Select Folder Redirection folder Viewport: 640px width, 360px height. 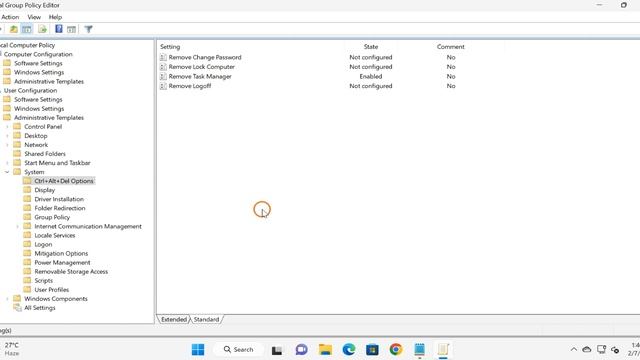coord(60,208)
